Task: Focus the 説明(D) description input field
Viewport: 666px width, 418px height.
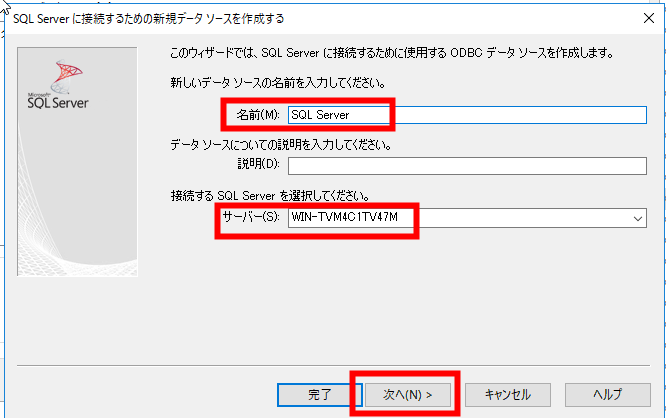Action: [467, 166]
